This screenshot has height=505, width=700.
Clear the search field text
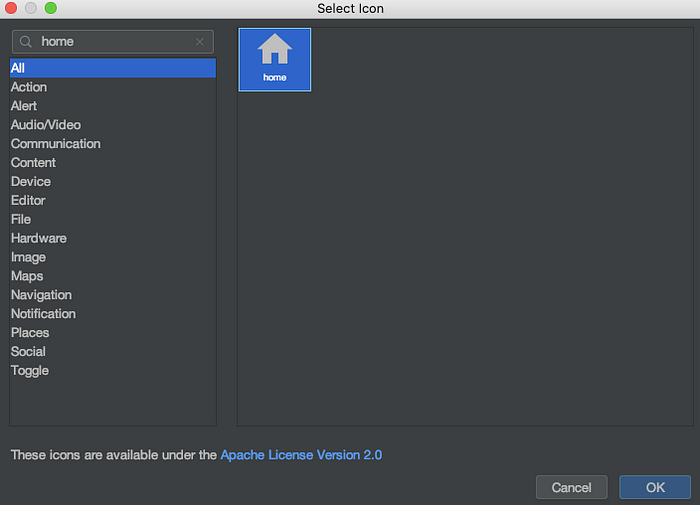pyautogui.click(x=200, y=42)
